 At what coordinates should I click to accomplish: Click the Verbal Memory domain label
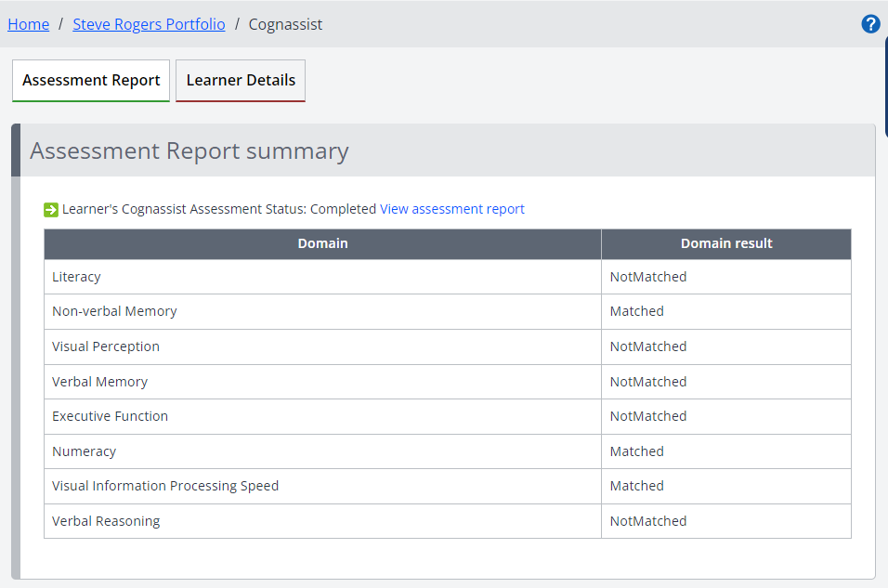(99, 381)
